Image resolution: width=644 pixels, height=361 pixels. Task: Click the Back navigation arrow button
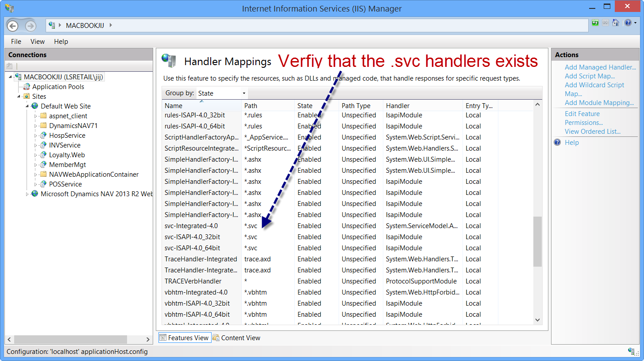click(x=13, y=26)
